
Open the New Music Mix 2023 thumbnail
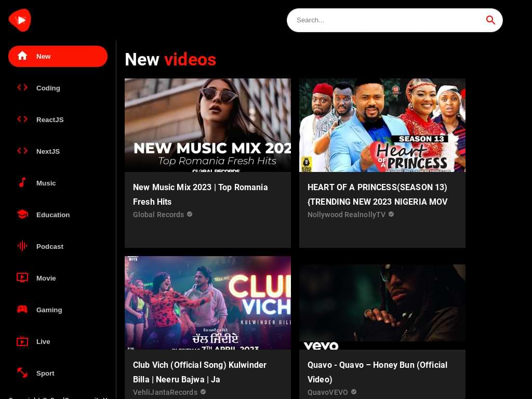coord(208,125)
